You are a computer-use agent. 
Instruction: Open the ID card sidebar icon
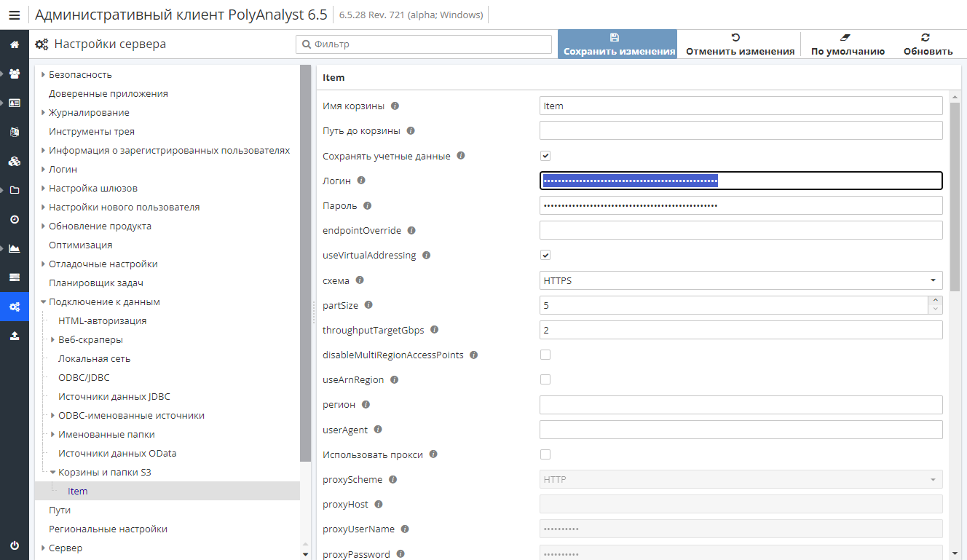pos(15,103)
